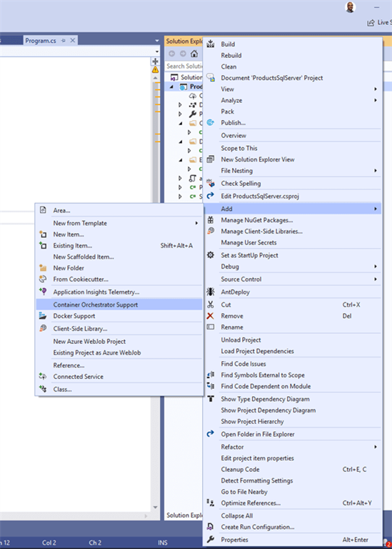Click the New Folder icon in submenu
The image size is (392, 549).
(x=43, y=268)
